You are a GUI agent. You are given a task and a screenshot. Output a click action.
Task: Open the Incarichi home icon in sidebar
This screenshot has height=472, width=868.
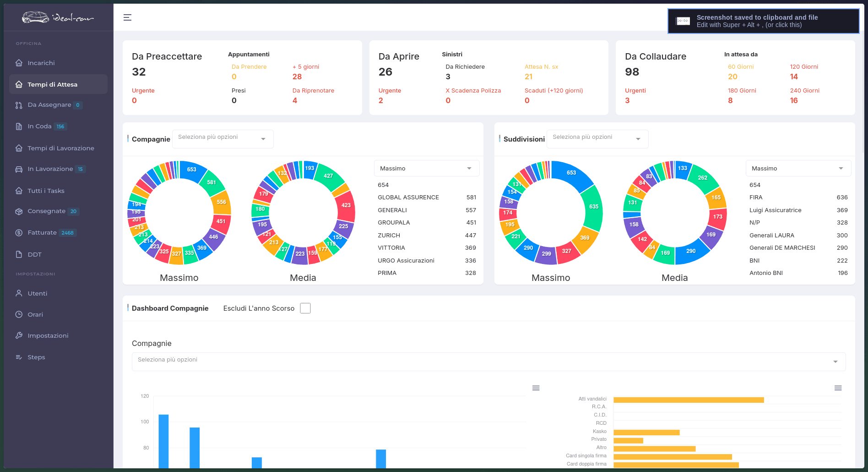tap(19, 63)
